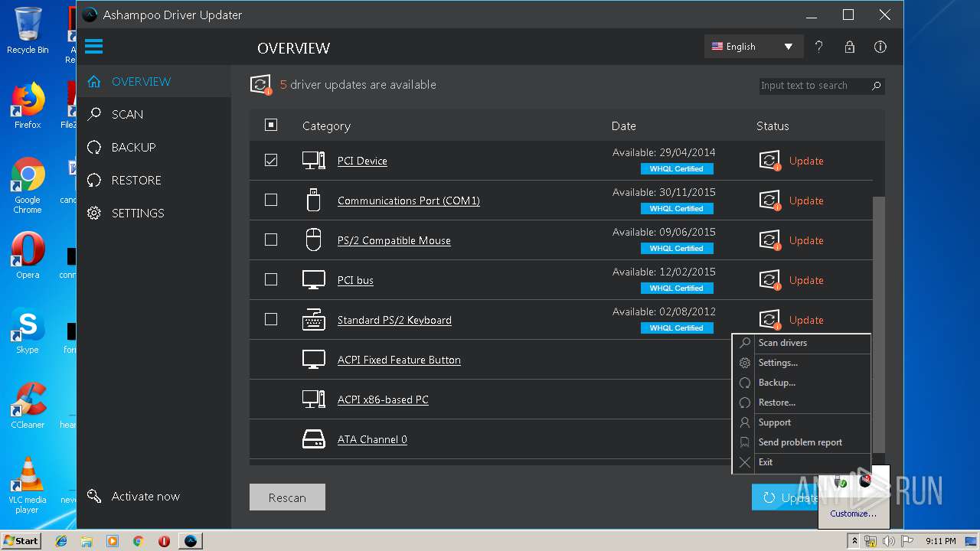Click update refresh icon for Standard PS/2 Keyboard
This screenshot has height=551, width=980.
(x=769, y=320)
